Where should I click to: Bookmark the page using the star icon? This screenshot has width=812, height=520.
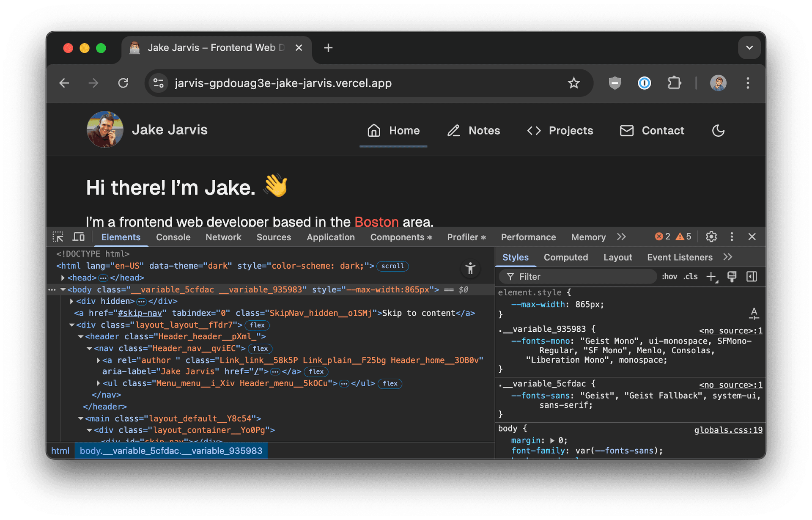coord(574,83)
